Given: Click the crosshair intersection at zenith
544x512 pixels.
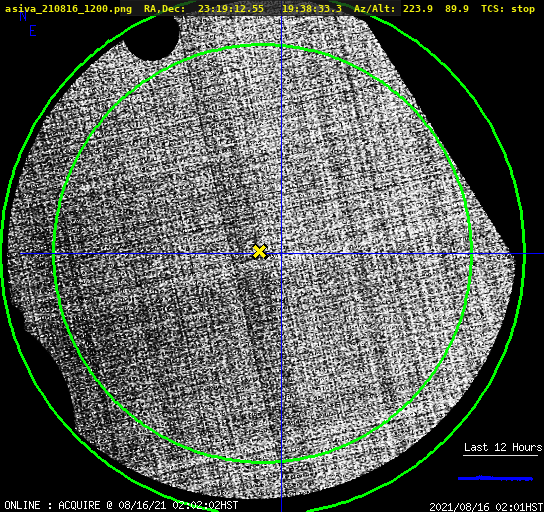Looking at the screenshot, I should (281, 254).
